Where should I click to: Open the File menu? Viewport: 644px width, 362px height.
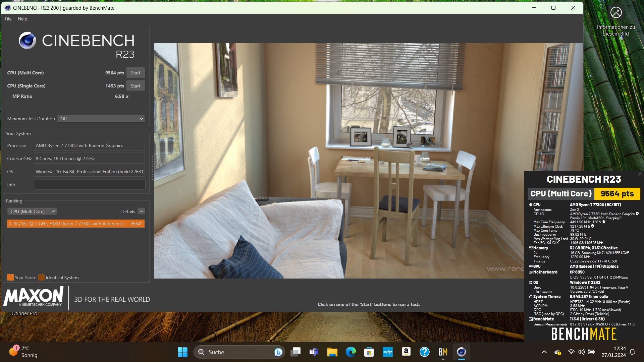coord(8,19)
